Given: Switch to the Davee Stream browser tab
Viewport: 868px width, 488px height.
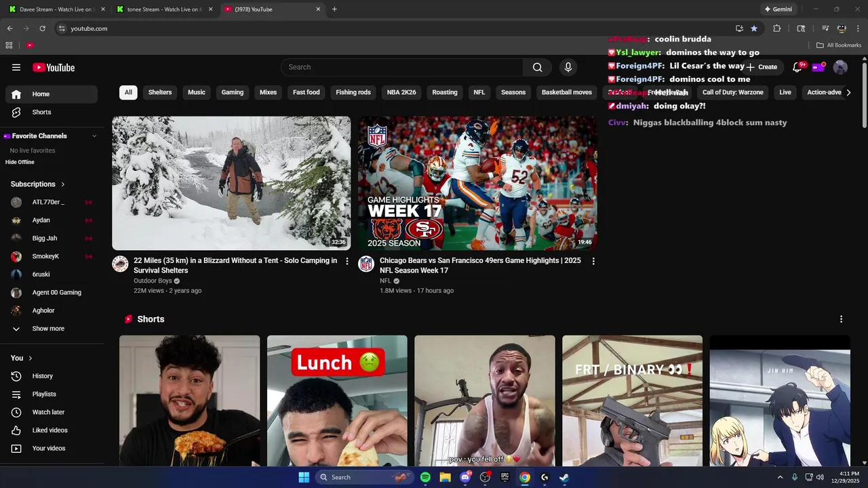Looking at the screenshot, I should pos(57,9).
